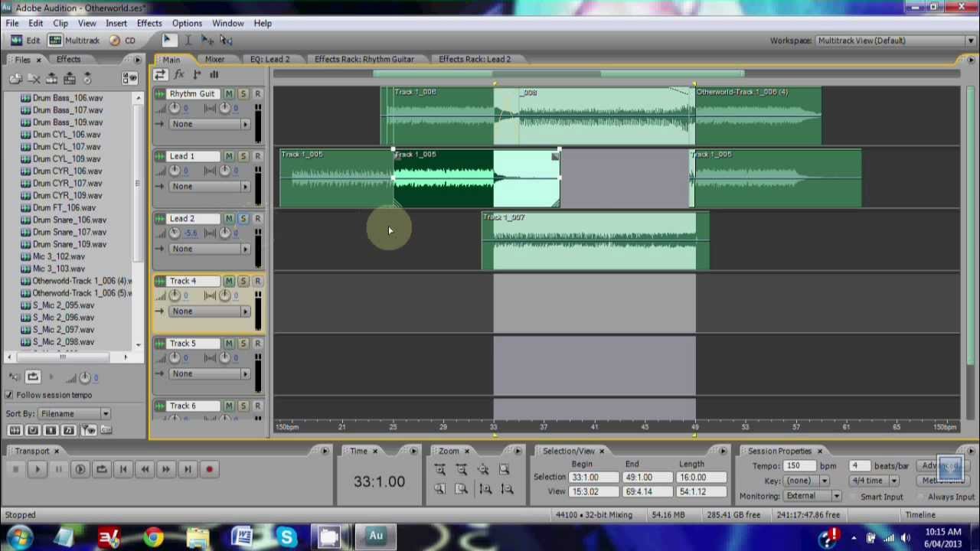Viewport: 980px width, 551px height.
Task: Open the Effects menu
Action: pyautogui.click(x=149, y=23)
